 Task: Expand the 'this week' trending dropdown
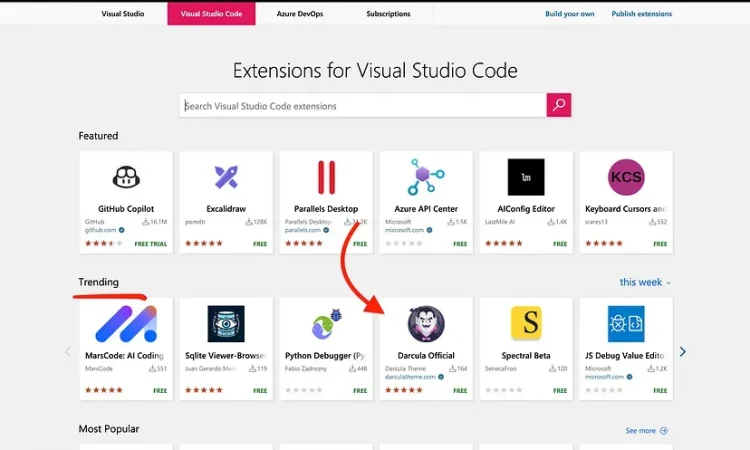point(645,283)
